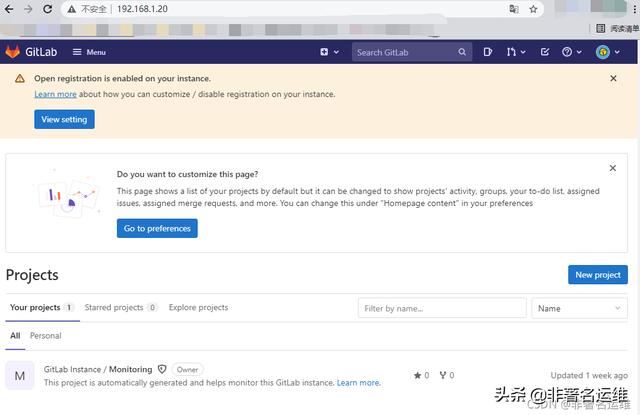Click the View setting button

[x=64, y=119]
